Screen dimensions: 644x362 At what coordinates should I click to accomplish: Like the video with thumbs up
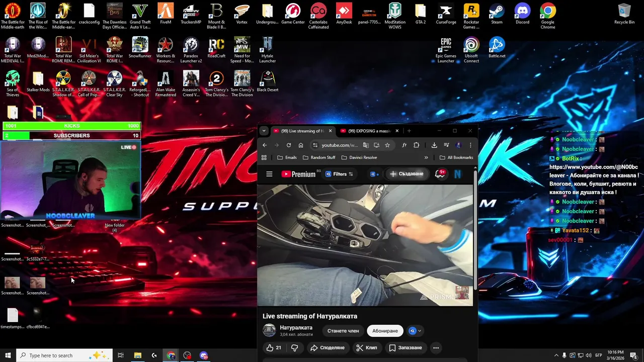pos(274,348)
